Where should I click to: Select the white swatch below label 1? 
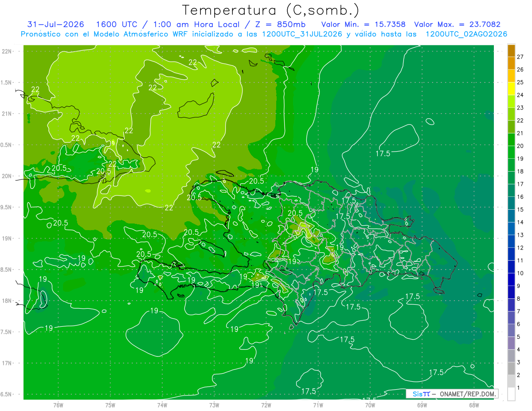(511, 394)
